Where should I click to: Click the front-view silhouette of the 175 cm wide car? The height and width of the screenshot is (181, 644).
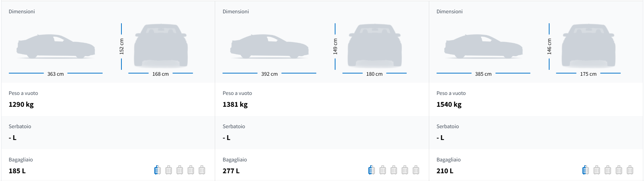point(588,46)
